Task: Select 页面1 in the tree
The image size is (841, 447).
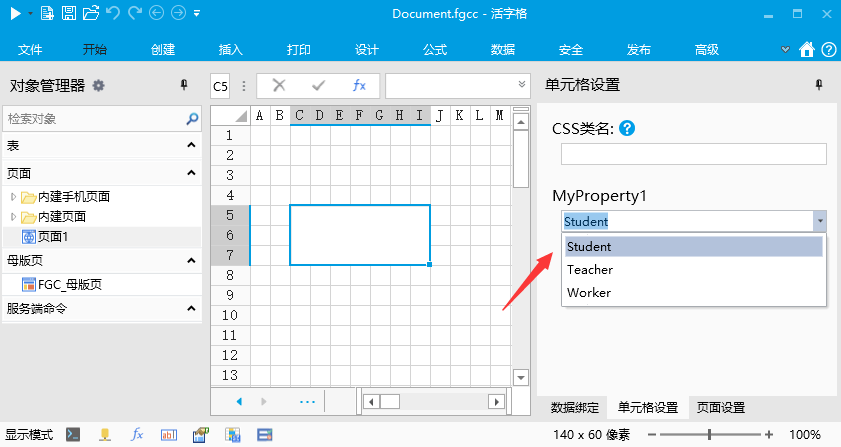Action: click(53, 237)
